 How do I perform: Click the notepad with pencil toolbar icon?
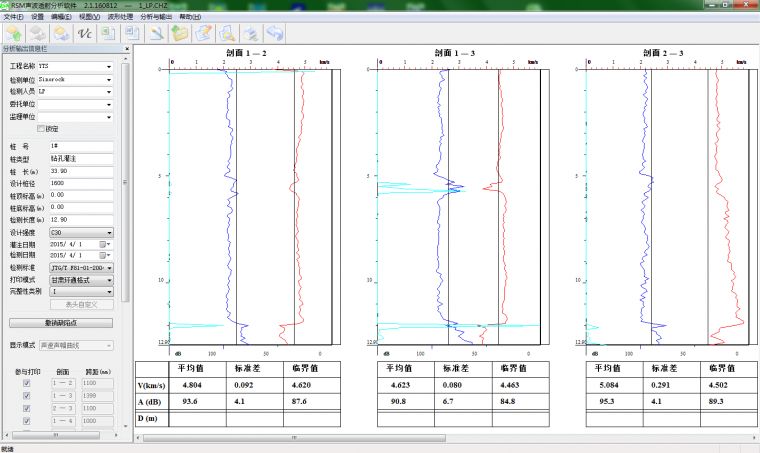[x=204, y=33]
